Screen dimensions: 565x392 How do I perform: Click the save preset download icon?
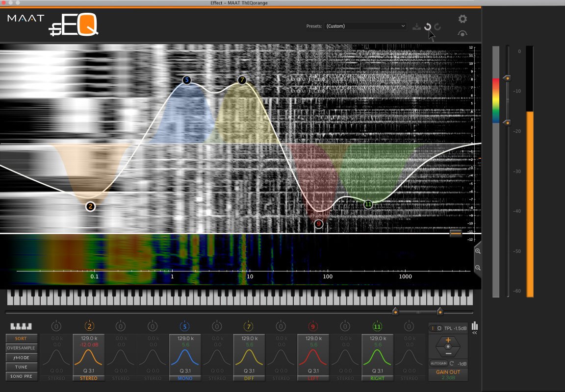click(x=416, y=26)
